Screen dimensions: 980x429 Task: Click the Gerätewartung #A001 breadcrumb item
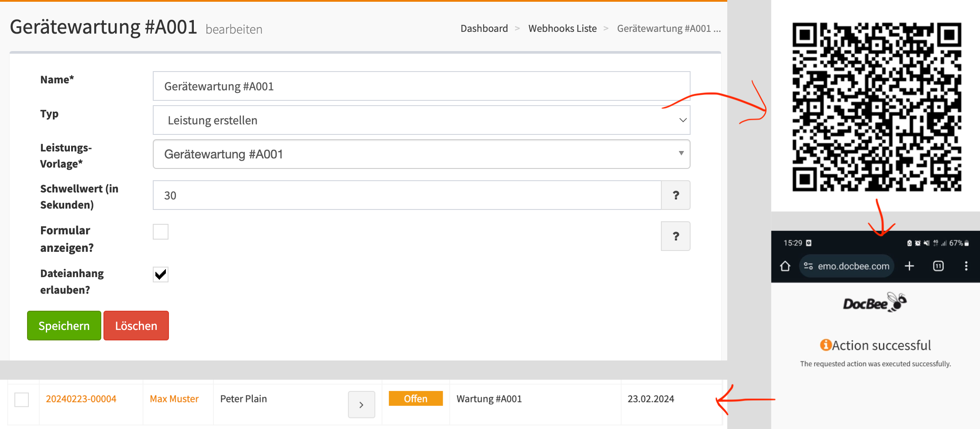coord(669,28)
